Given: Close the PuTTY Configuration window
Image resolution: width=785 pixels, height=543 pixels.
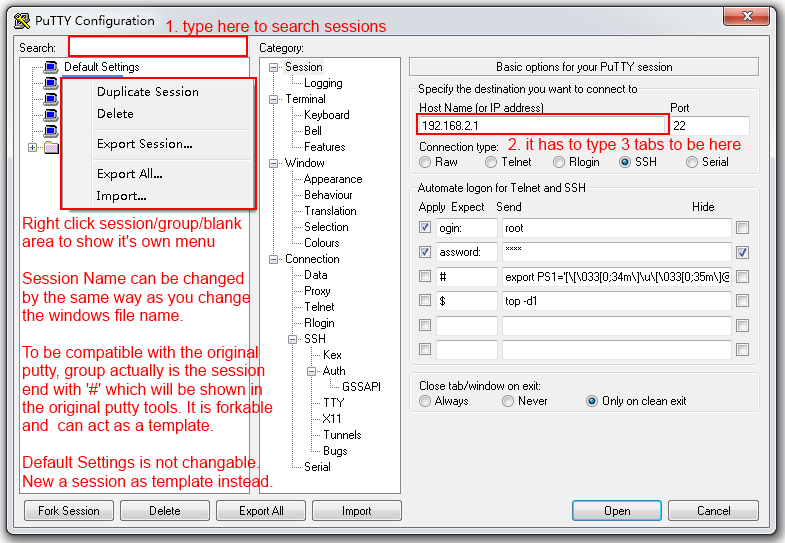Looking at the screenshot, I should pyautogui.click(x=746, y=16).
